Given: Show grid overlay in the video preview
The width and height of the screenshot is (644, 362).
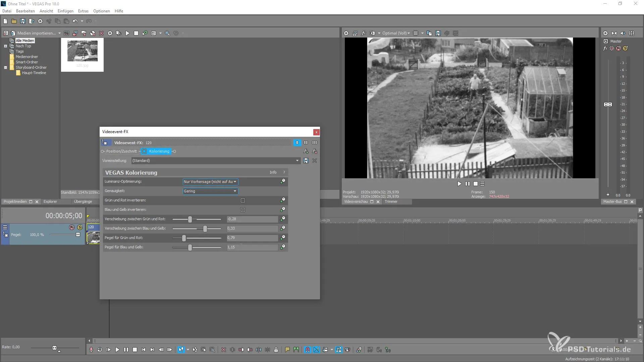Looking at the screenshot, I should tap(416, 33).
